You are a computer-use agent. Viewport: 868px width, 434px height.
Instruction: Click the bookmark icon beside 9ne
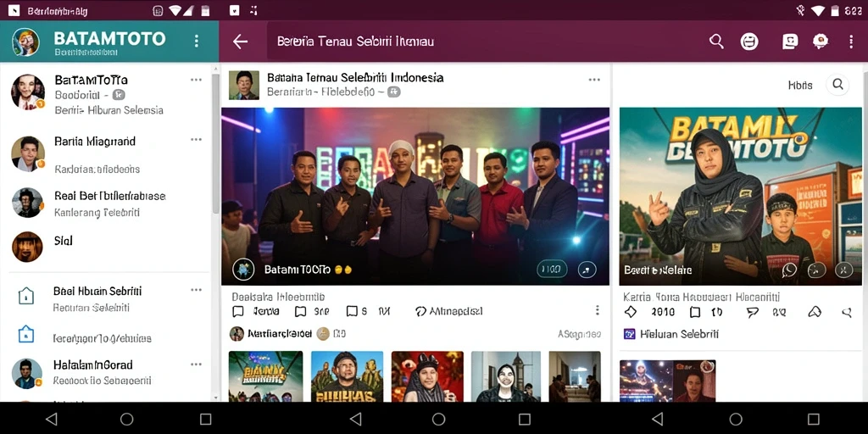tap(300, 311)
